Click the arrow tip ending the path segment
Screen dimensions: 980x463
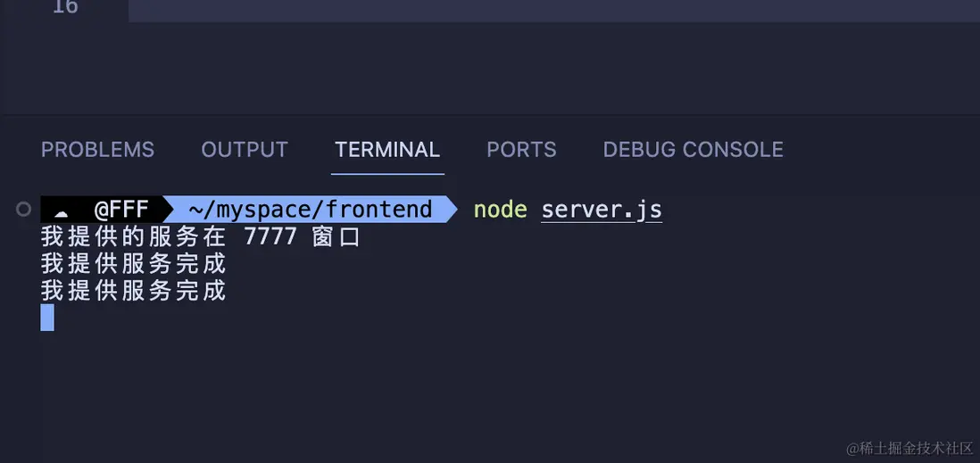pos(451,211)
